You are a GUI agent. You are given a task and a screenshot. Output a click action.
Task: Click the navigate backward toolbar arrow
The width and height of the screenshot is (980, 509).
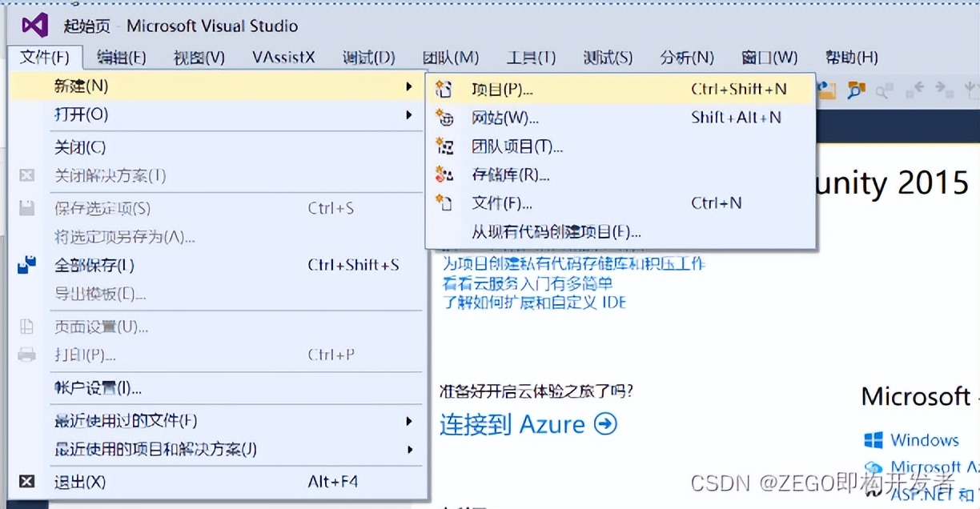pos(914,90)
